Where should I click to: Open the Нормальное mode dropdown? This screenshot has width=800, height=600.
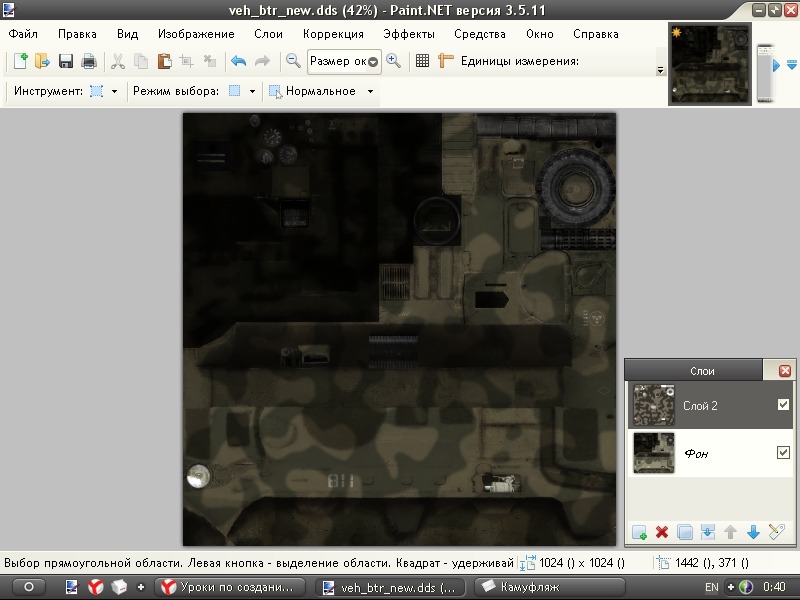click(370, 91)
